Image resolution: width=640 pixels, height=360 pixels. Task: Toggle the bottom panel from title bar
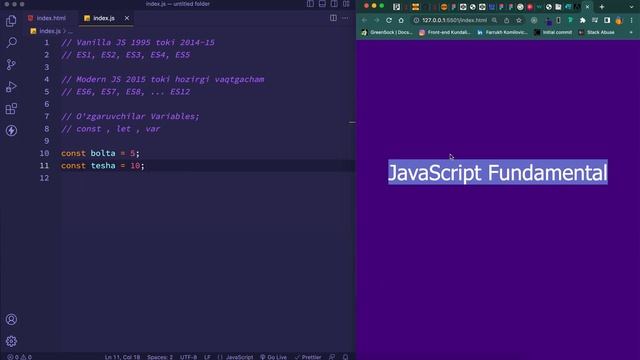coord(322,4)
